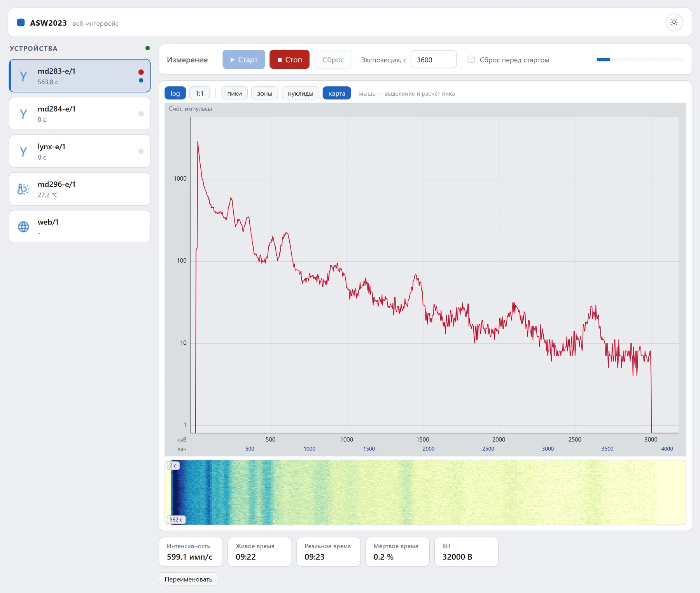700x593 pixels.
Task: Click the 'Переименовать' button
Action: [188, 579]
